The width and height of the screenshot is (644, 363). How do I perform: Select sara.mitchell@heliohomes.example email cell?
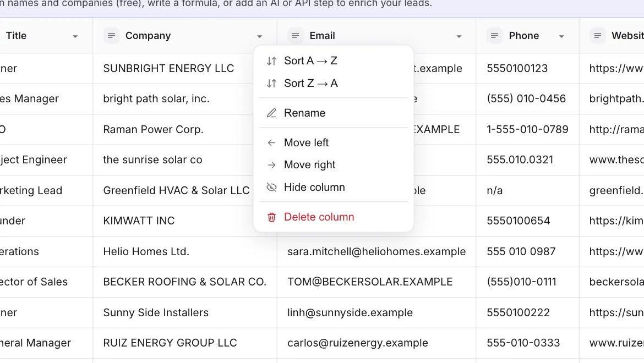pos(376,251)
